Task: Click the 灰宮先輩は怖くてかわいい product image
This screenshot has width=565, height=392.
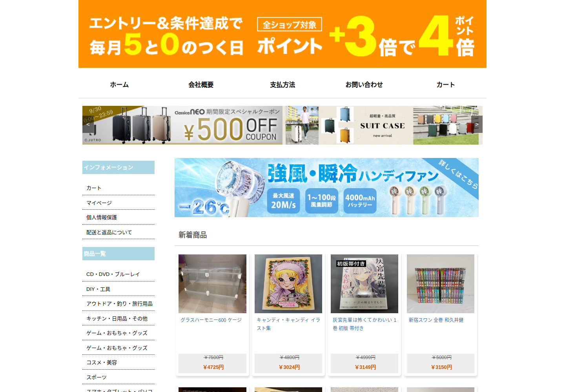Action: [x=365, y=284]
